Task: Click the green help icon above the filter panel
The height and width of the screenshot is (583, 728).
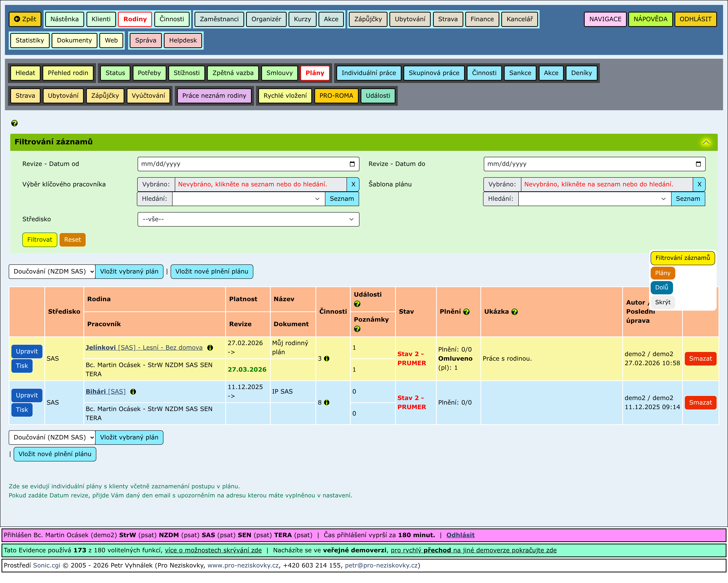Action: click(14, 123)
